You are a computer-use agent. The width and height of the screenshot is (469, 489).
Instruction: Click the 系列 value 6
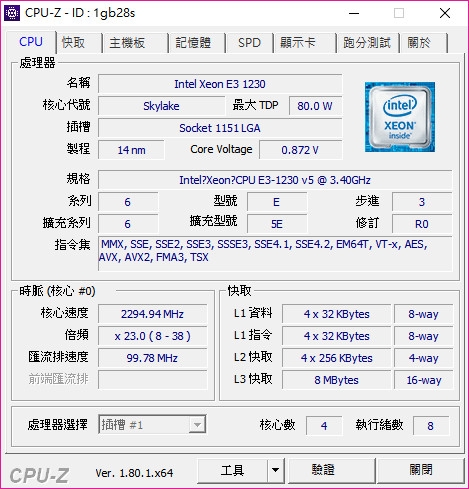coord(128,202)
